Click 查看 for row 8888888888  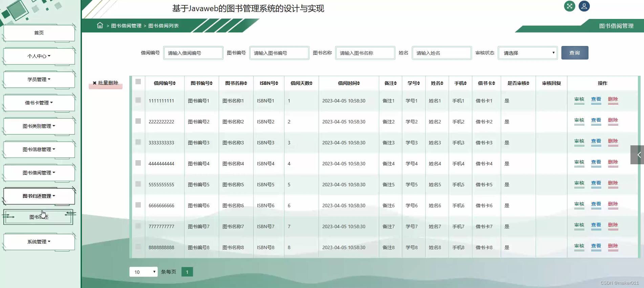pyautogui.click(x=596, y=246)
